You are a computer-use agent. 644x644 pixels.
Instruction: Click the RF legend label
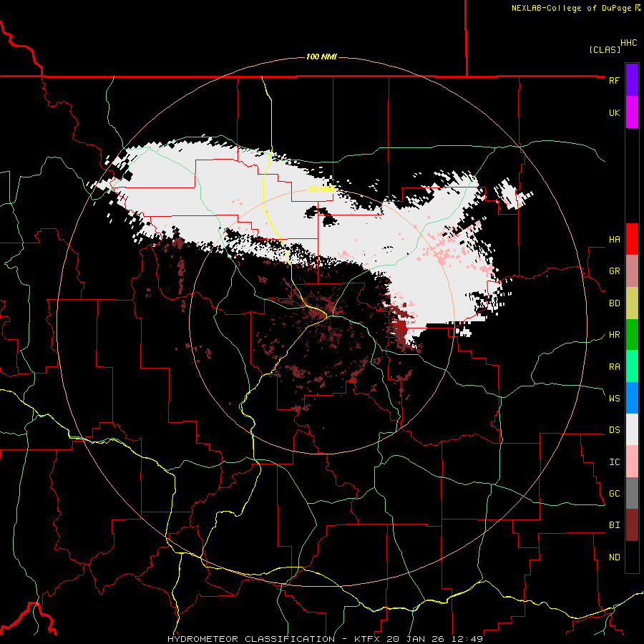[x=614, y=80]
